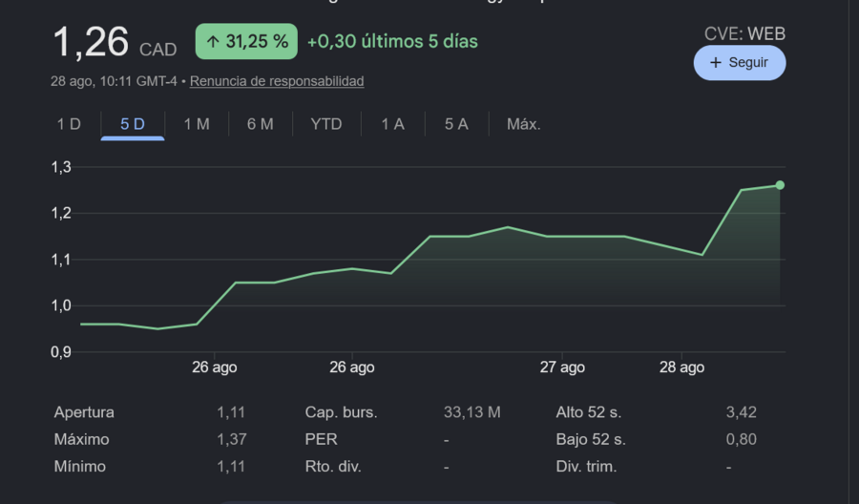Viewport: 859px width, 504px height.
Task: Click the Alto 52 s. value 3,42
Action: coord(742,412)
